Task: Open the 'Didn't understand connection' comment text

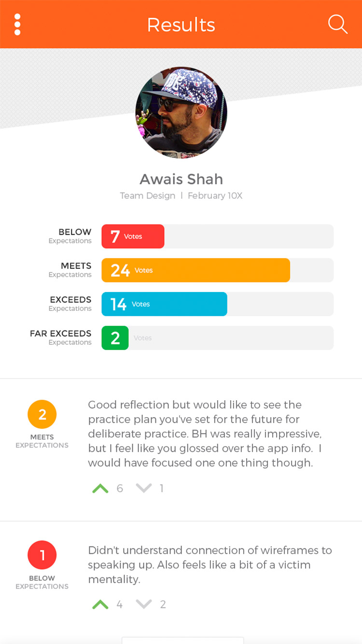Action: 209,564
